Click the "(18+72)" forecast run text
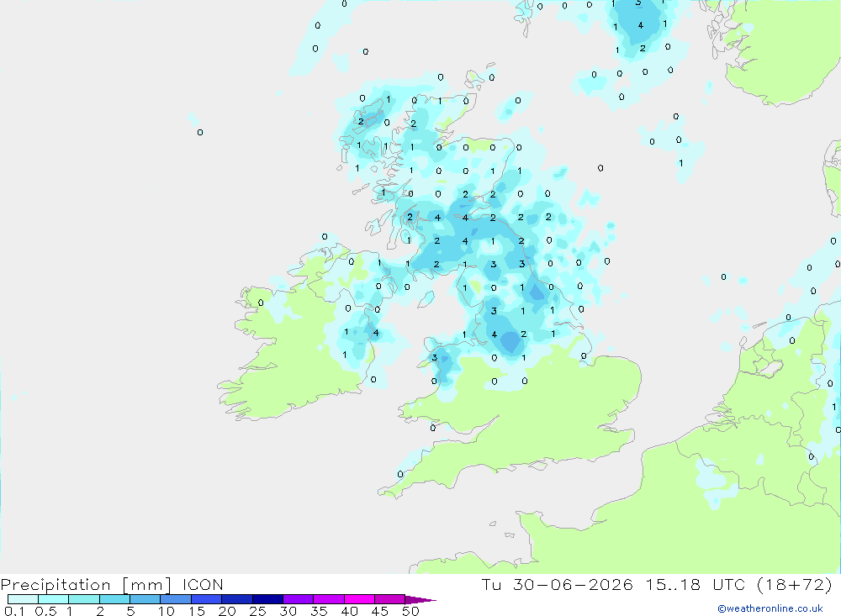 tap(795, 584)
